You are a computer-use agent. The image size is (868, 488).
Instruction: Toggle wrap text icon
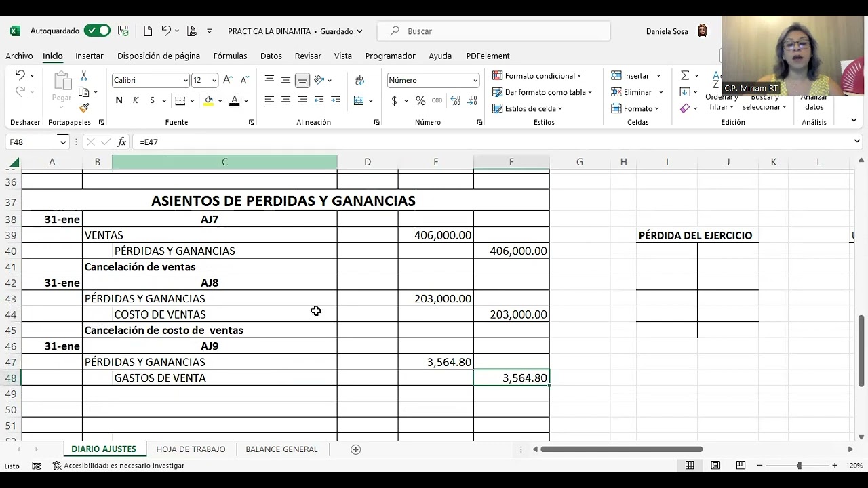(359, 80)
